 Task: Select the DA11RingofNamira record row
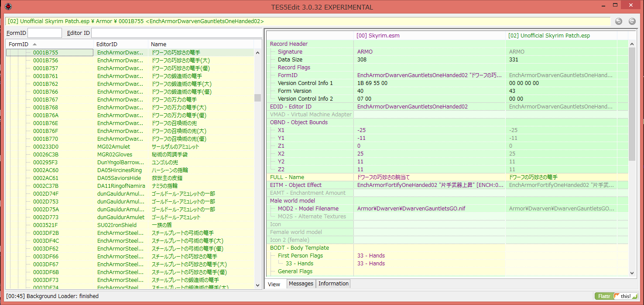[130, 186]
